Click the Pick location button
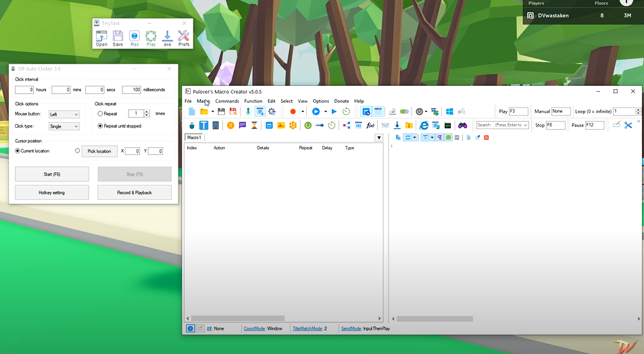The height and width of the screenshot is (354, 644). point(99,151)
